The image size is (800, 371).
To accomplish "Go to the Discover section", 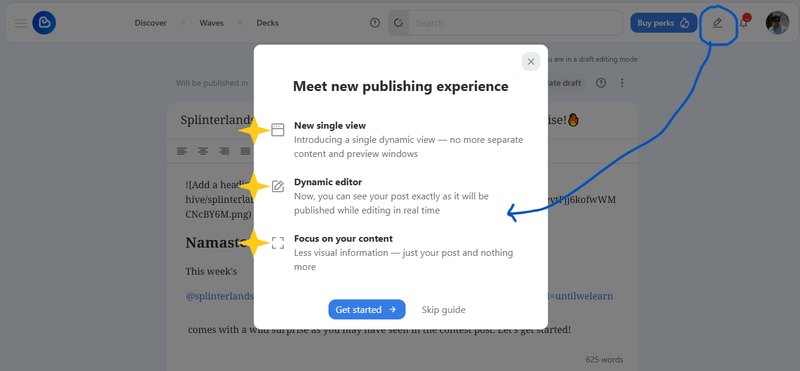I will click(x=151, y=23).
